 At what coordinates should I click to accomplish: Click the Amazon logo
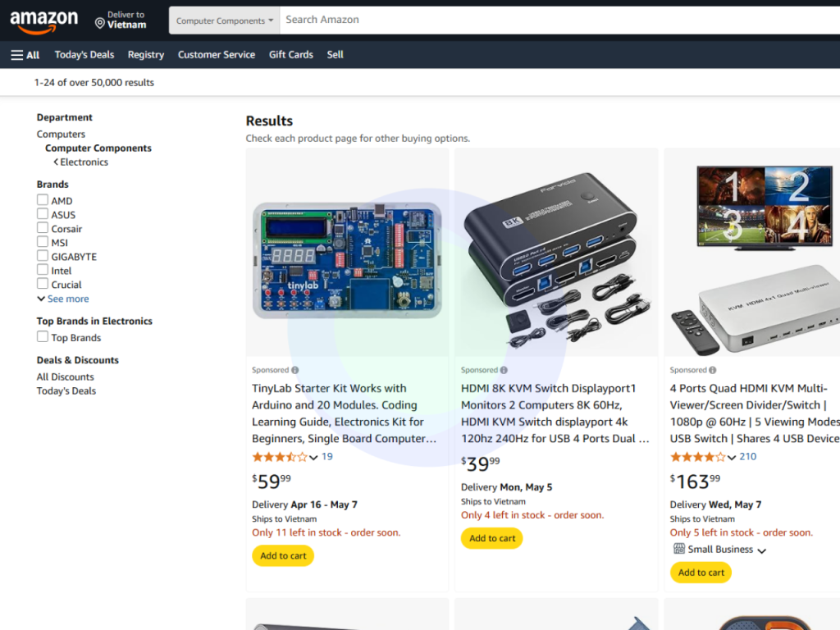coord(44,22)
